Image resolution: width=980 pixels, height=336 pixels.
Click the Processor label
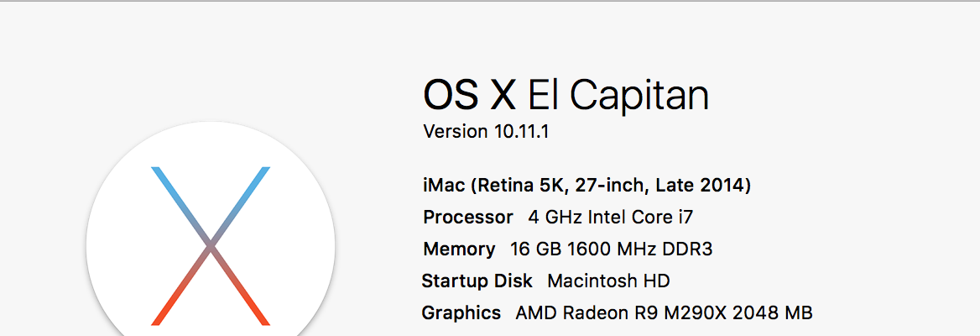tap(468, 217)
